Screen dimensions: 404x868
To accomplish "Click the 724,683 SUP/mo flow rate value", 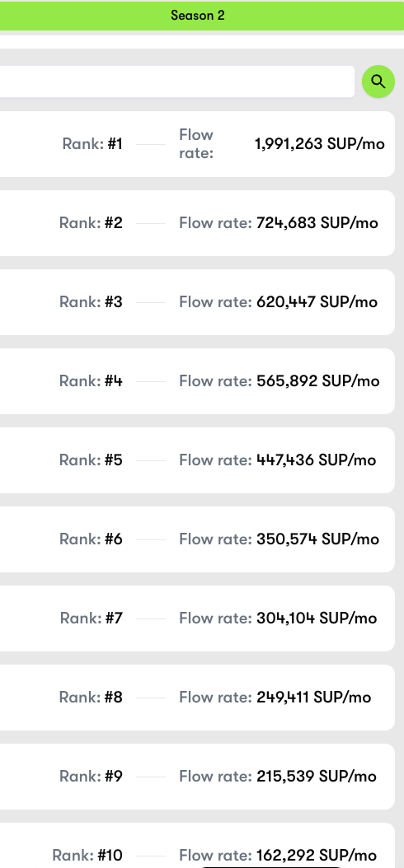I will pyautogui.click(x=317, y=223).
